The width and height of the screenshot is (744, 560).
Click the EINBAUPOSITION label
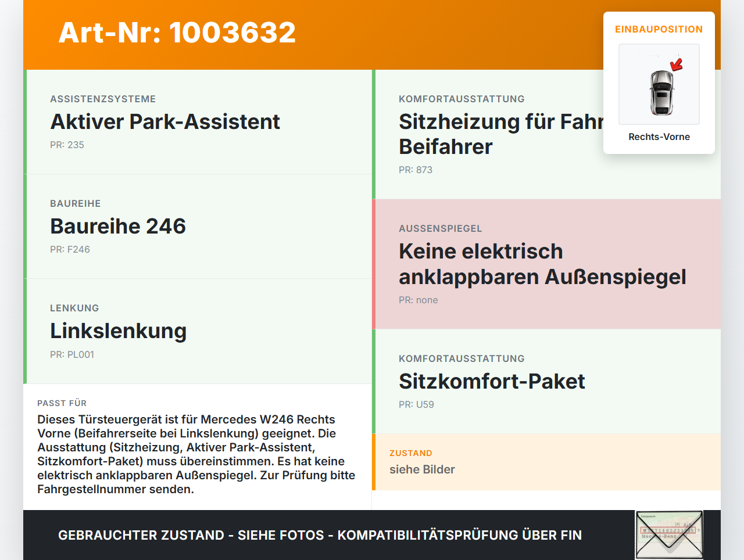click(x=659, y=29)
